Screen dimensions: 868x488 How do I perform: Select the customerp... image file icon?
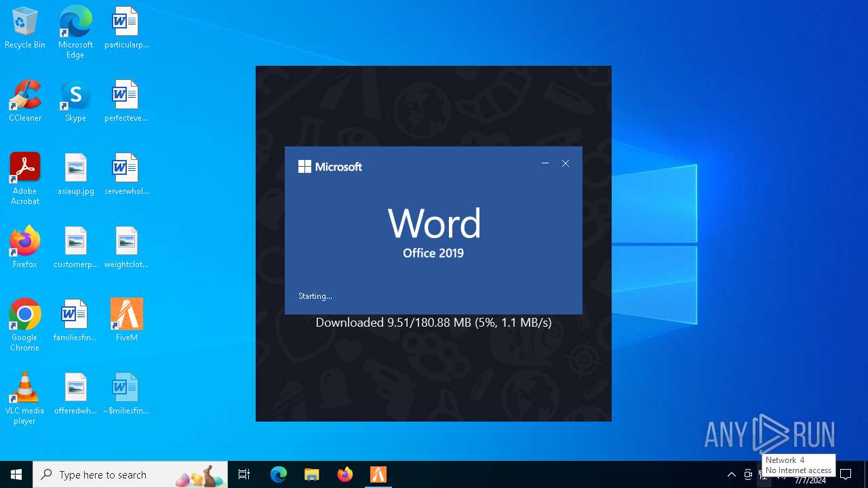(x=75, y=248)
